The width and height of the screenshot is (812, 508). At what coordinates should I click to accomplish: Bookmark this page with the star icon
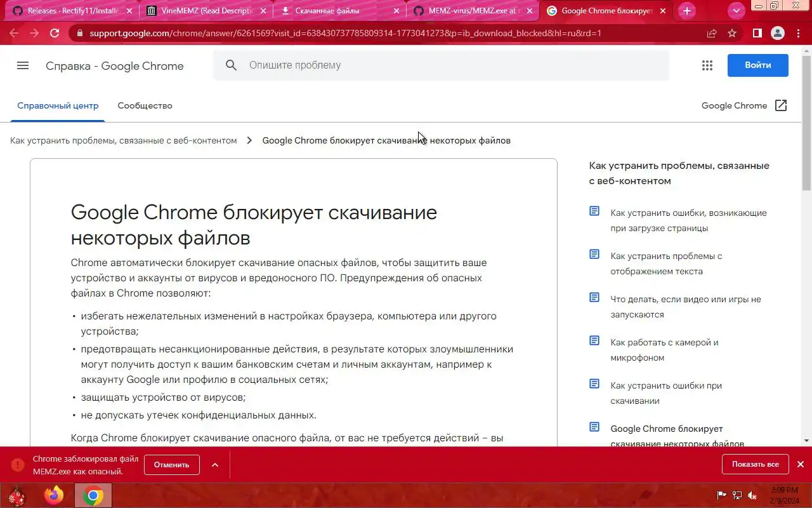(732, 33)
